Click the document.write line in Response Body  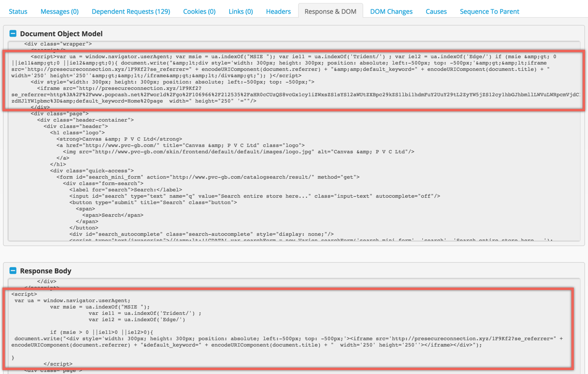[x=288, y=339]
